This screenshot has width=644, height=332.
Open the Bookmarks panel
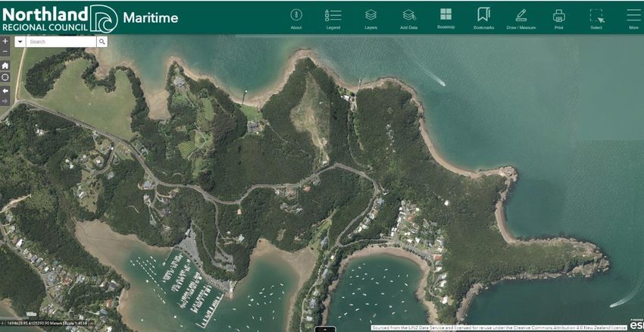(x=483, y=17)
